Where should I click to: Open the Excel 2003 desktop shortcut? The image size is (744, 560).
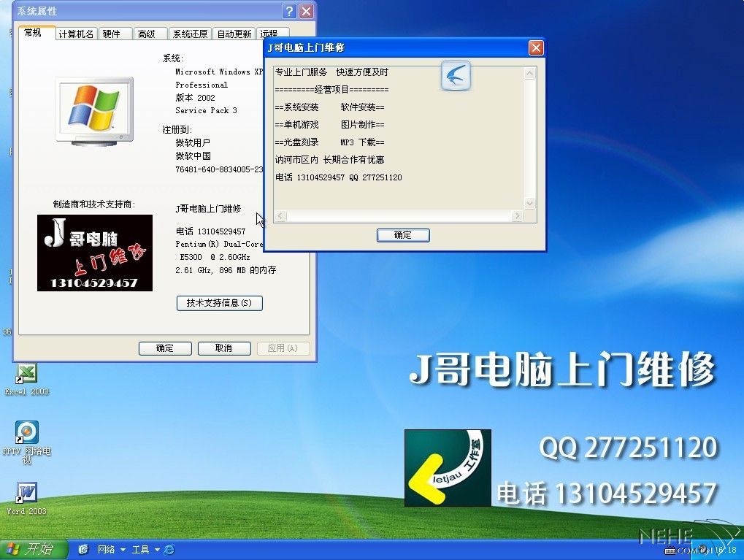tap(26, 379)
